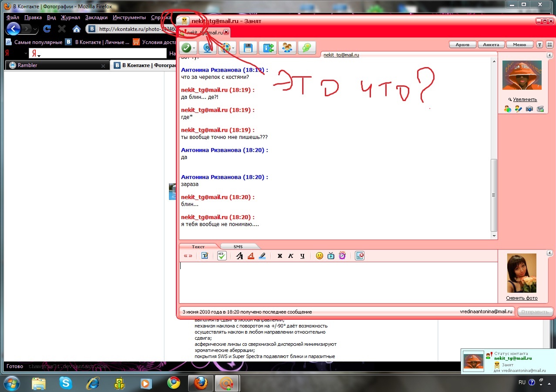556x392 pixels.
Task: Open the contact's Анкета profile
Action: pos(491,45)
